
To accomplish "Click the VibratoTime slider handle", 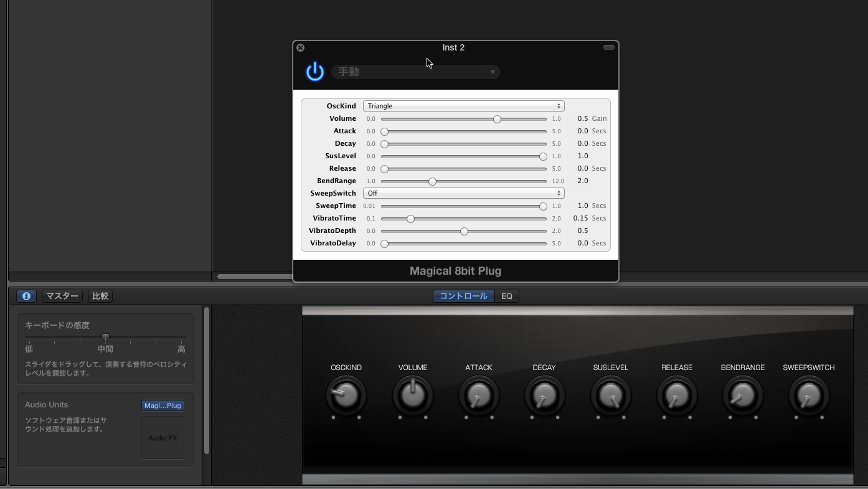I will pos(410,219).
